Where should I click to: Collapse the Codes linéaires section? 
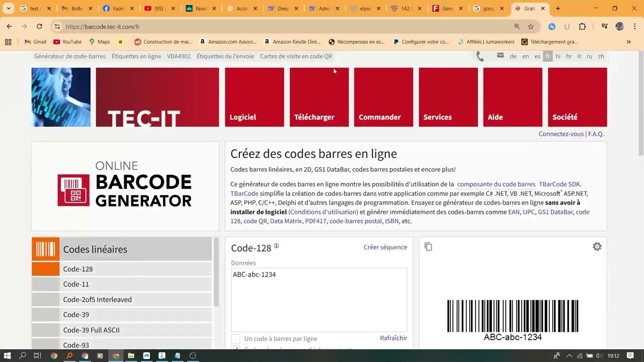tap(122, 249)
